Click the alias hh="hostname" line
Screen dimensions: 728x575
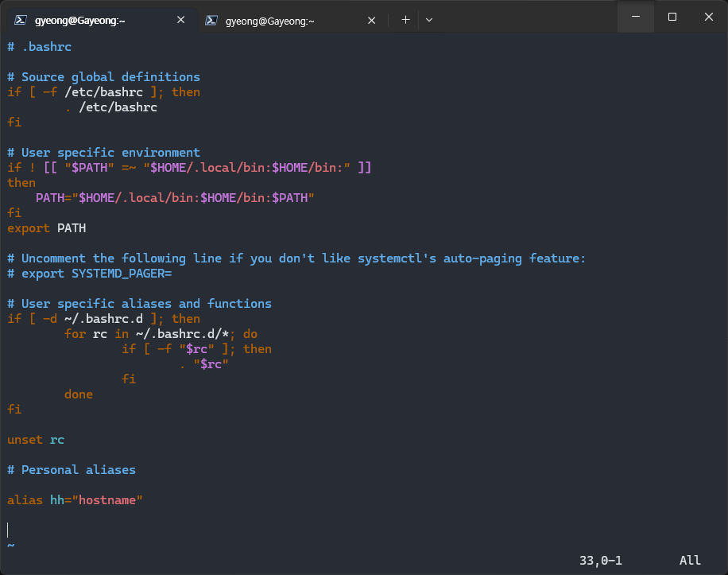[75, 500]
